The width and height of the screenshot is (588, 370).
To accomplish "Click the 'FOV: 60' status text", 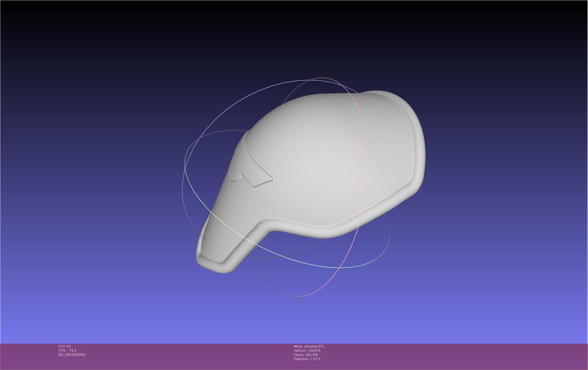I will (x=65, y=346).
